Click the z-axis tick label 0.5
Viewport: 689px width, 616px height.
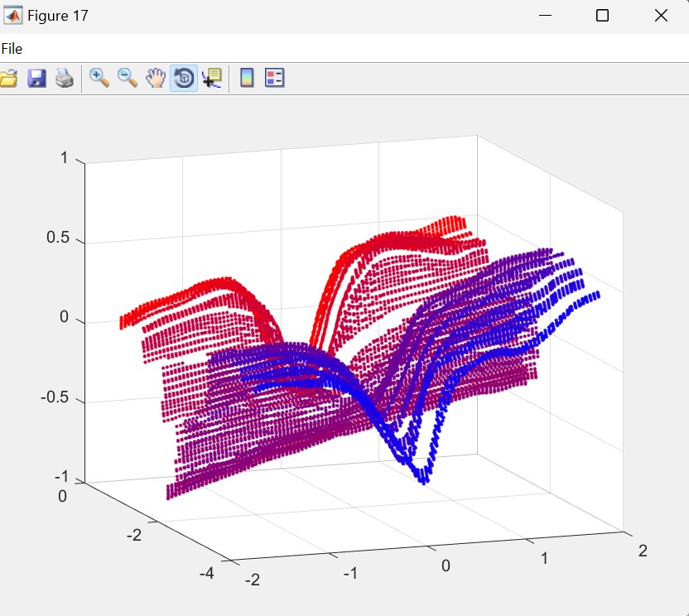tap(56, 238)
